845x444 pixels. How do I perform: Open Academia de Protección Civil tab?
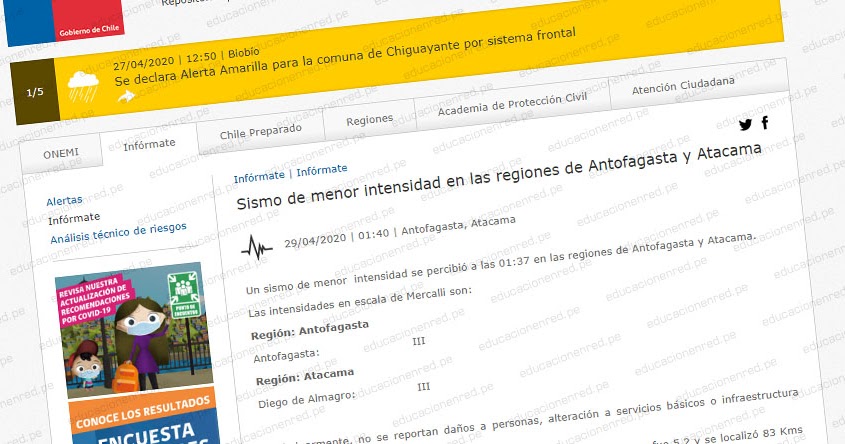[512, 104]
